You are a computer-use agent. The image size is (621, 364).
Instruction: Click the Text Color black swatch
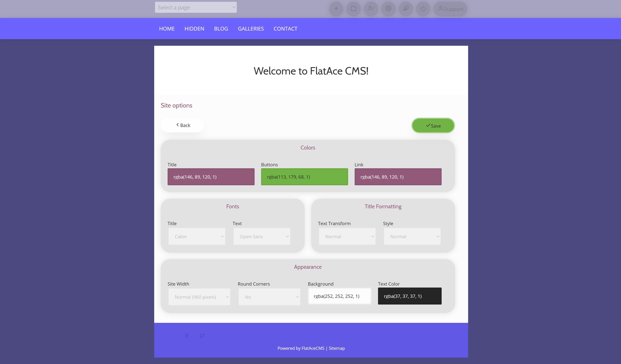click(x=410, y=296)
